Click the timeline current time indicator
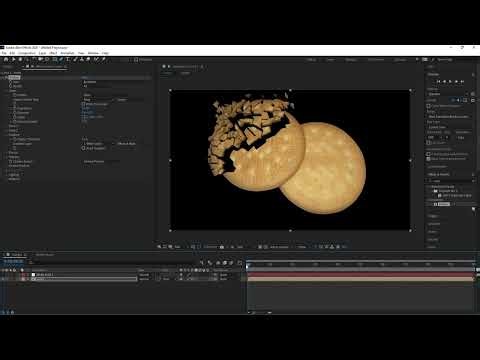The image size is (480, 360). [248, 266]
